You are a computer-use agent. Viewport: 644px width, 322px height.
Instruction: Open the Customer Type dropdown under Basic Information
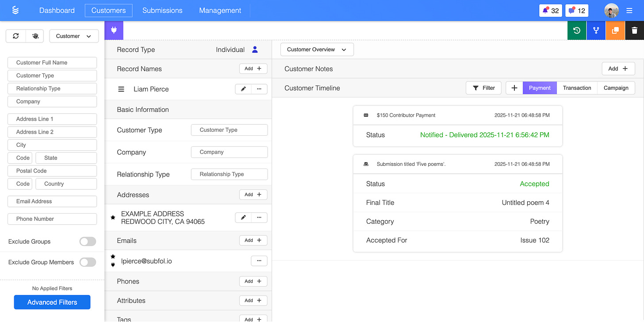point(229,130)
